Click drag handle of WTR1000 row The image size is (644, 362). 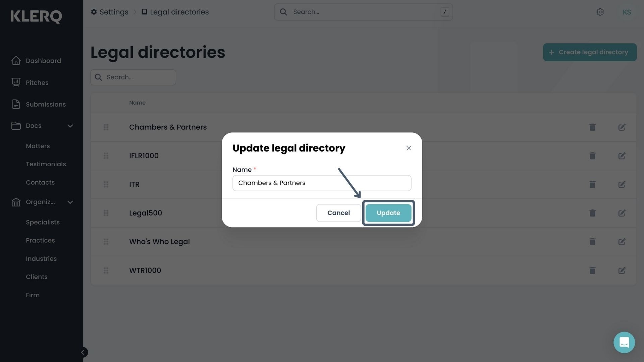[106, 270]
